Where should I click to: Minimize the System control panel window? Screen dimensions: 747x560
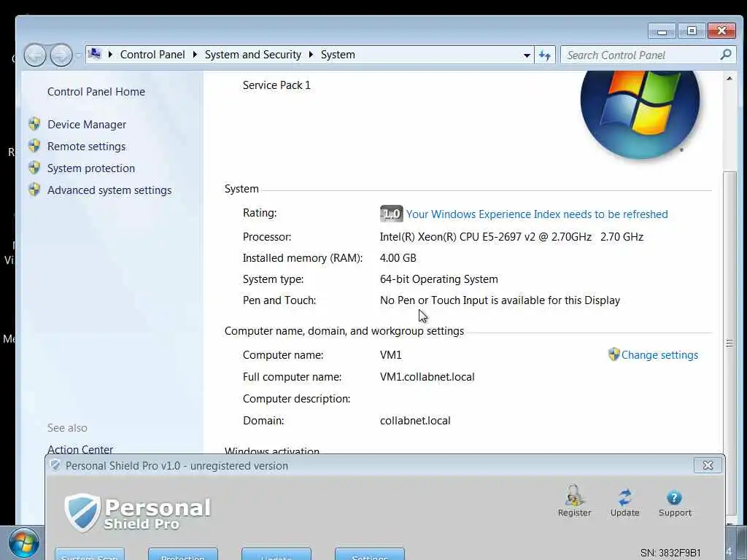click(662, 31)
